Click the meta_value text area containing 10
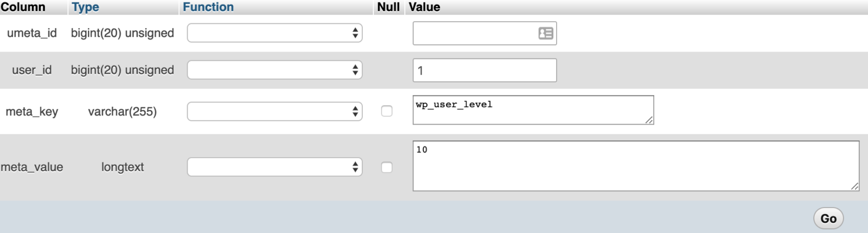Screen dimensions: 868x233 coord(636,166)
